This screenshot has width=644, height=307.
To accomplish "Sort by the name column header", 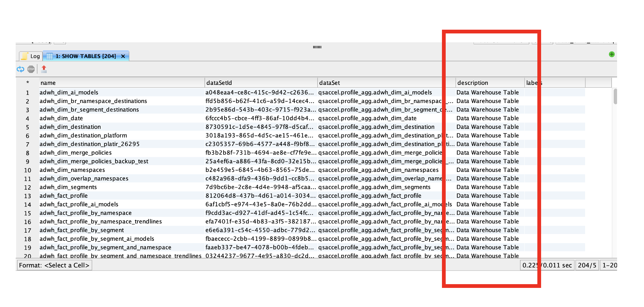I will click(121, 83).
